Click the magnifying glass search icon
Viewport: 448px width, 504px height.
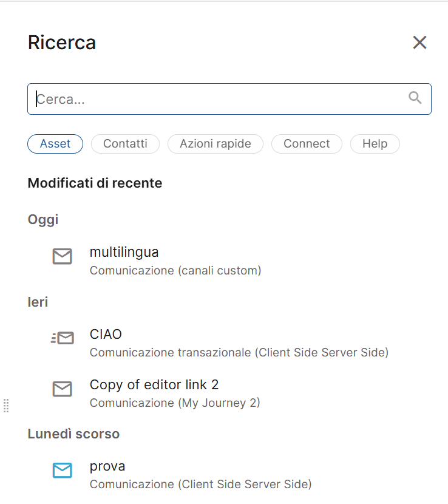(415, 98)
